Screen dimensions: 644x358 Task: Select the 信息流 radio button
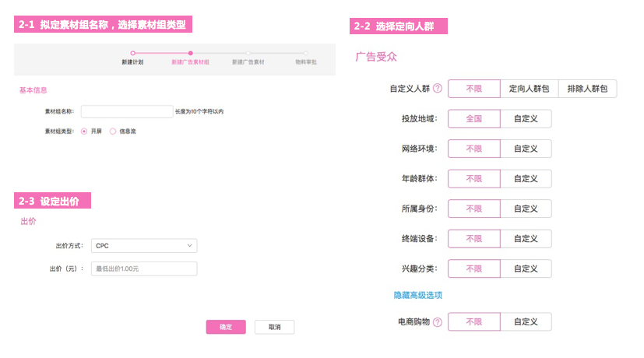point(113,132)
